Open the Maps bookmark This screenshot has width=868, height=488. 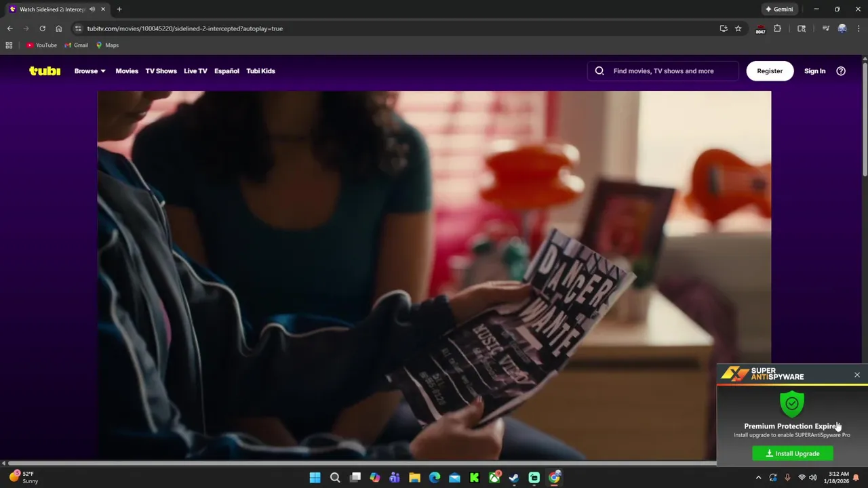(107, 45)
